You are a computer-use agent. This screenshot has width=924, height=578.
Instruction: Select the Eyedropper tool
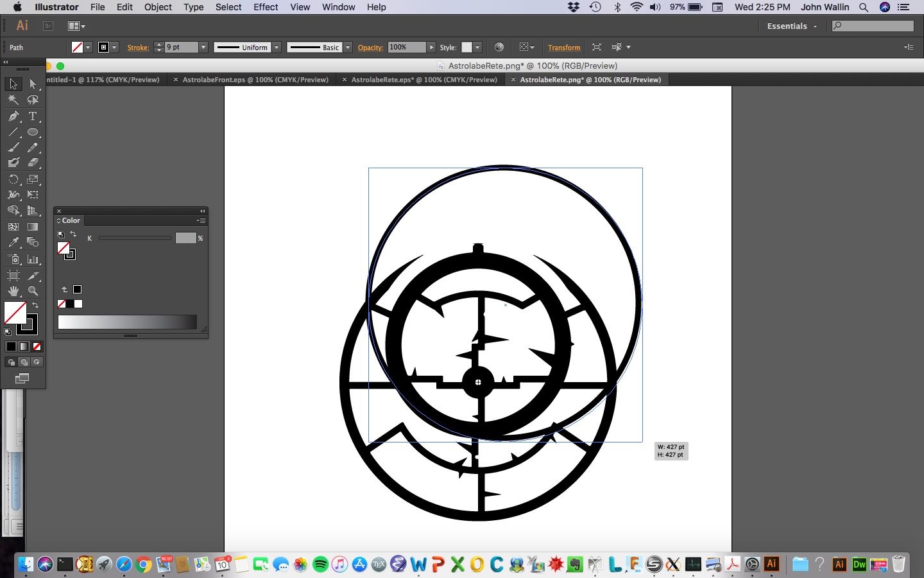click(13, 242)
